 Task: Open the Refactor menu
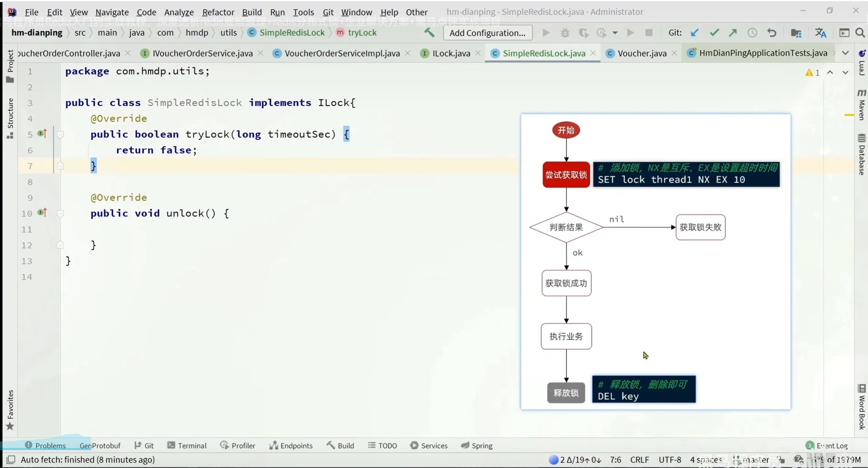click(x=218, y=12)
